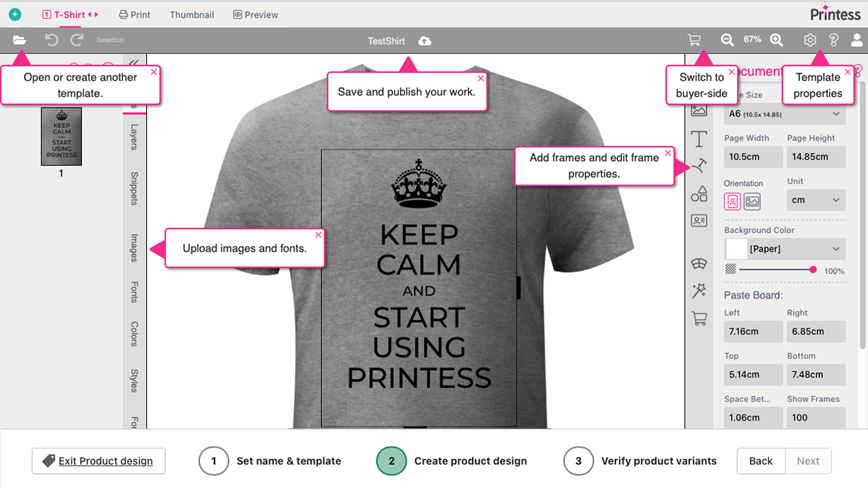The image size is (868, 488).
Task: Click the printer icon in the Print tab
Action: (124, 15)
